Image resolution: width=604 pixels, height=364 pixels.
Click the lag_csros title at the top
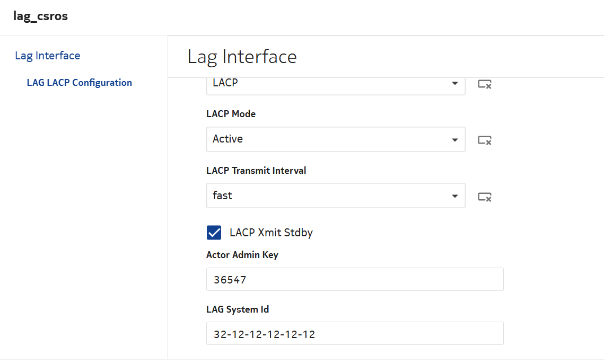coord(40,16)
